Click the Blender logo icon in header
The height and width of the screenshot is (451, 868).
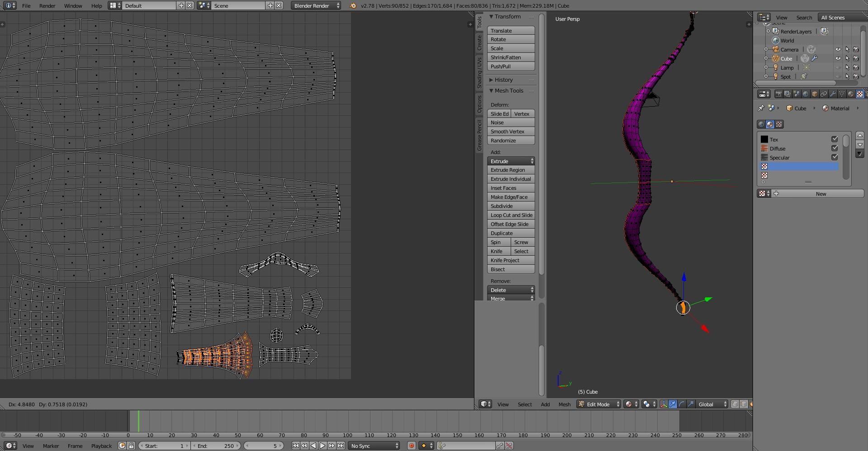click(353, 6)
